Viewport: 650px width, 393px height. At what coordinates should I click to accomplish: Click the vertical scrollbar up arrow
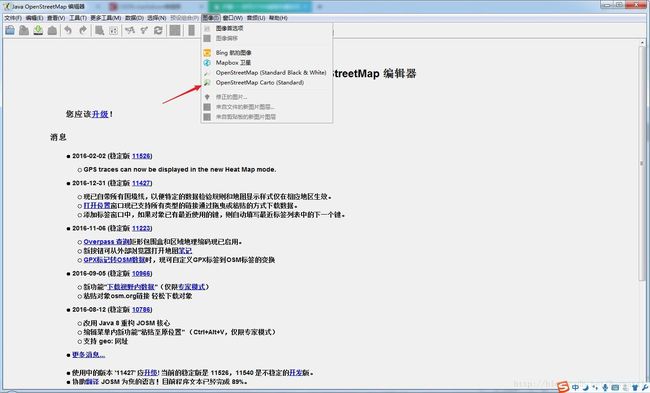point(642,43)
